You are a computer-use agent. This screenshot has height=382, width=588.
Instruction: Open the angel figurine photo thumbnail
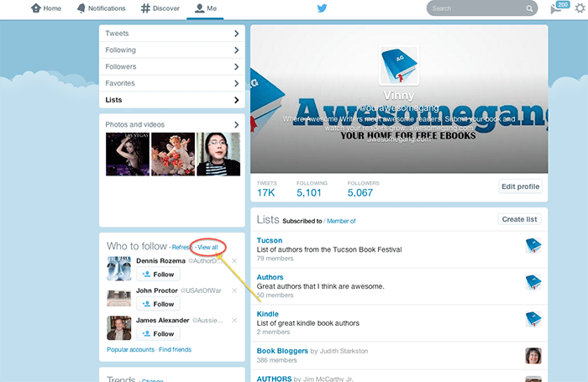(x=173, y=154)
